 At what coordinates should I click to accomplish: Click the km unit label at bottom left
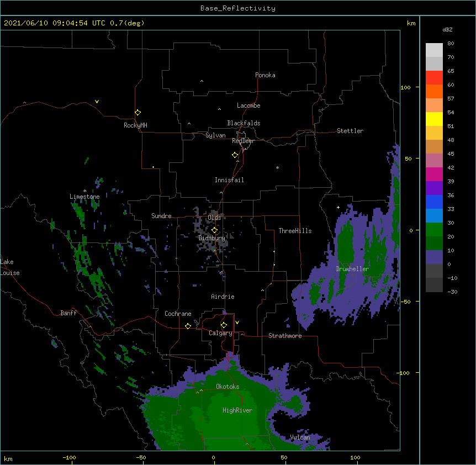tap(8, 458)
